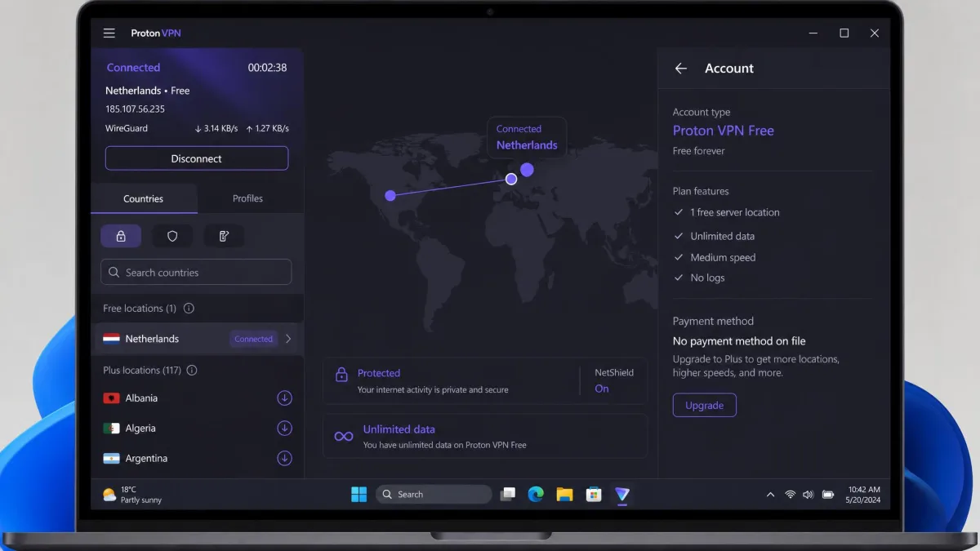This screenshot has height=551, width=980.
Task: Select the kill switch icon beside shield
Action: point(224,236)
